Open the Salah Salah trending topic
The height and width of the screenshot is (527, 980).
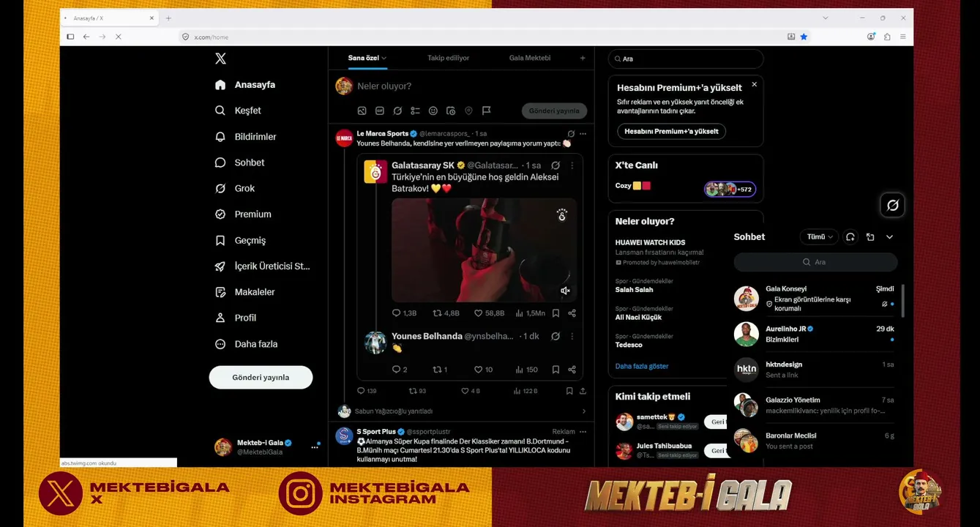click(x=634, y=290)
